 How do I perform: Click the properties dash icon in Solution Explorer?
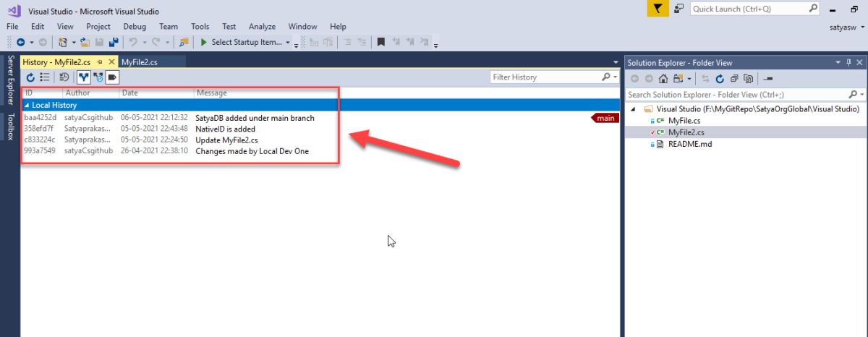(768, 79)
